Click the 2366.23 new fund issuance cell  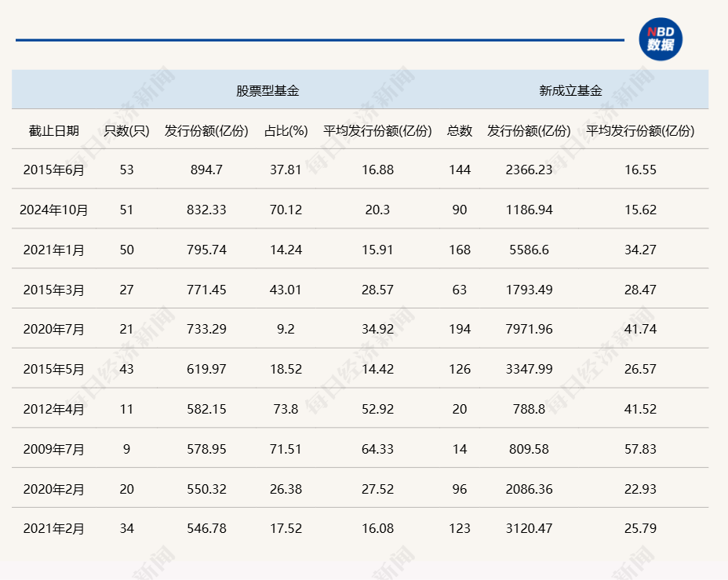[x=530, y=170]
